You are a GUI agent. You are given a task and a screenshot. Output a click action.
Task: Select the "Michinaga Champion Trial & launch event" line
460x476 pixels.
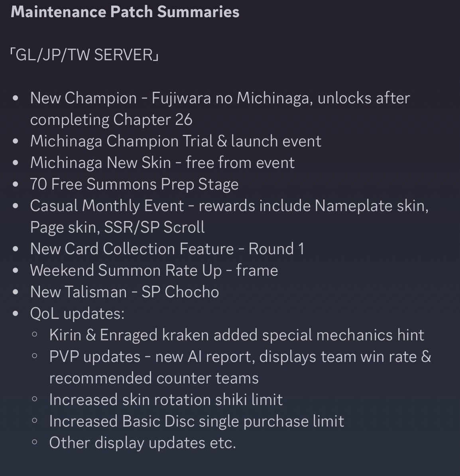tap(175, 141)
